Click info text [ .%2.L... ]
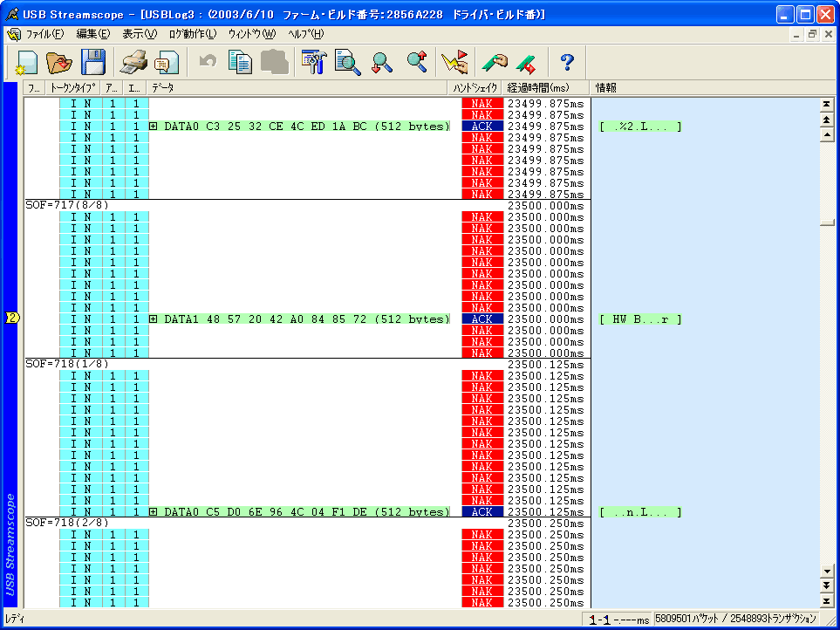 [x=640, y=127]
